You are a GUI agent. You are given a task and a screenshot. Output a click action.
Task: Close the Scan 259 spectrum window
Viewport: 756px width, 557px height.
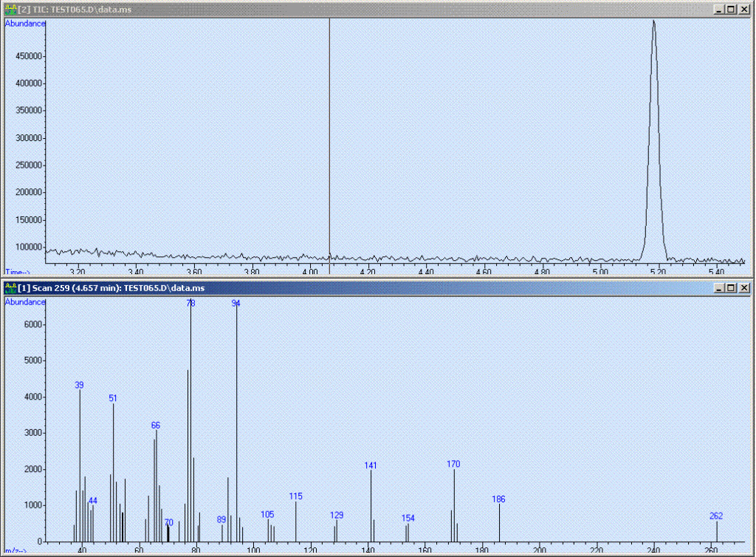click(744, 287)
